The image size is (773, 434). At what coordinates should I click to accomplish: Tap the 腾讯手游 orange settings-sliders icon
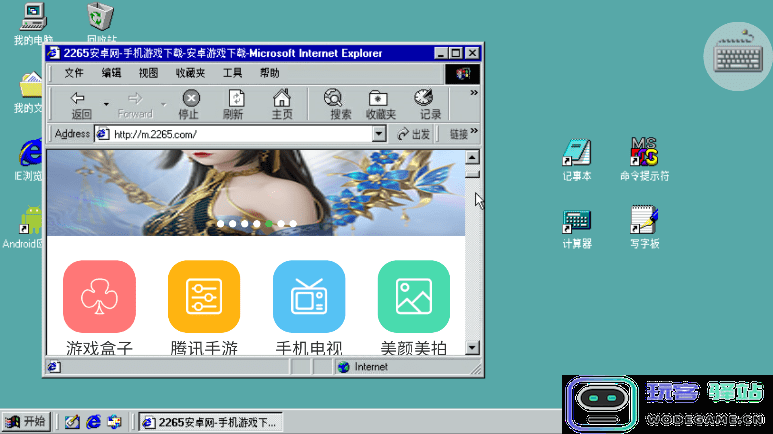click(x=204, y=296)
